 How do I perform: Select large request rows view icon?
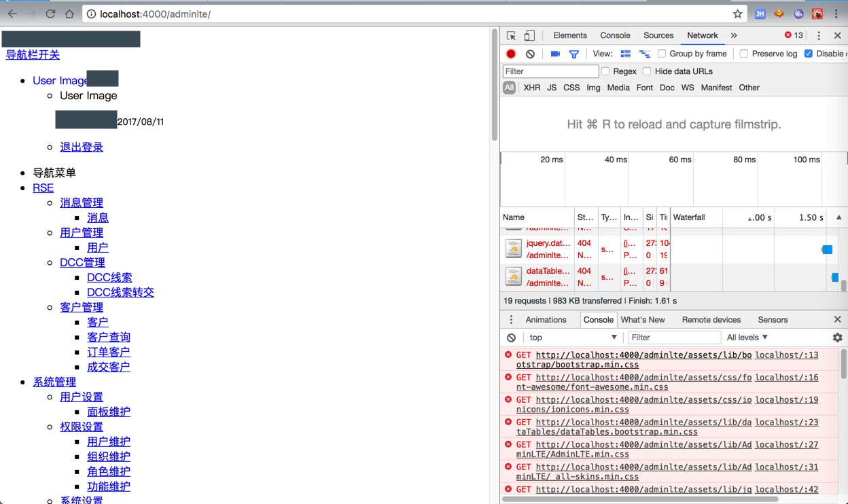pos(626,54)
